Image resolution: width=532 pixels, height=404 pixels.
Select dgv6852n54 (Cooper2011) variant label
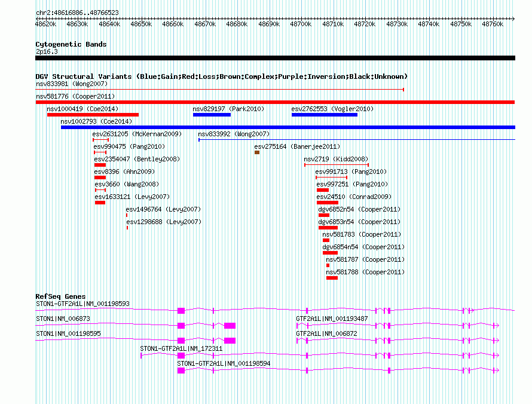(359, 209)
